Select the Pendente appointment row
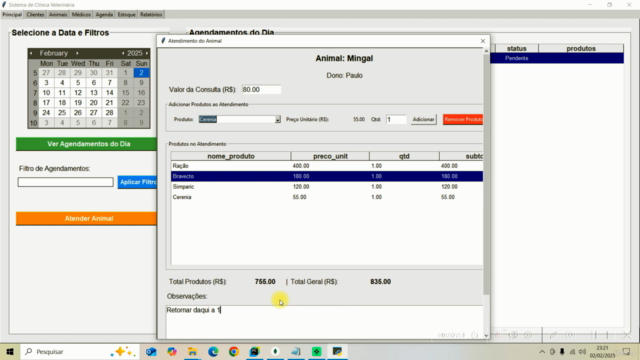Image resolution: width=640 pixels, height=360 pixels. pyautogui.click(x=557, y=58)
